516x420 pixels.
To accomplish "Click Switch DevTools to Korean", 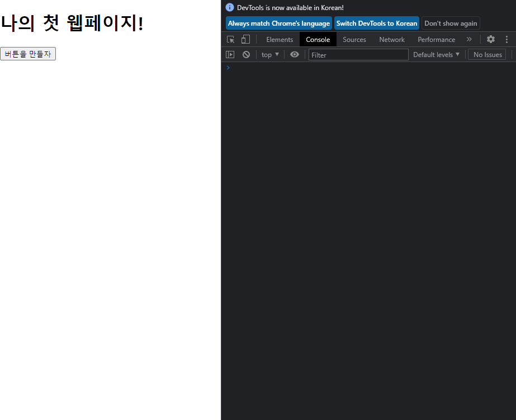I will 376,23.
